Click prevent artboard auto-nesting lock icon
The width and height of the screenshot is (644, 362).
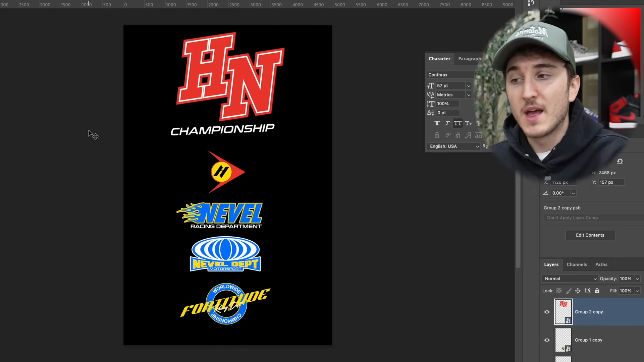tap(587, 291)
